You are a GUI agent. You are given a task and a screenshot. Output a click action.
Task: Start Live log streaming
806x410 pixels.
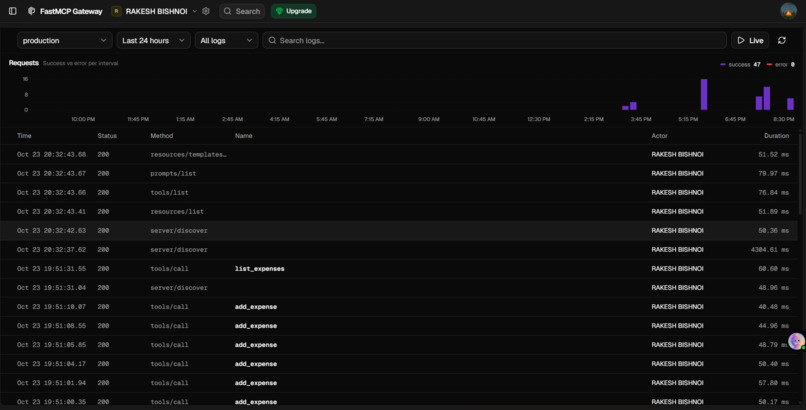point(750,41)
